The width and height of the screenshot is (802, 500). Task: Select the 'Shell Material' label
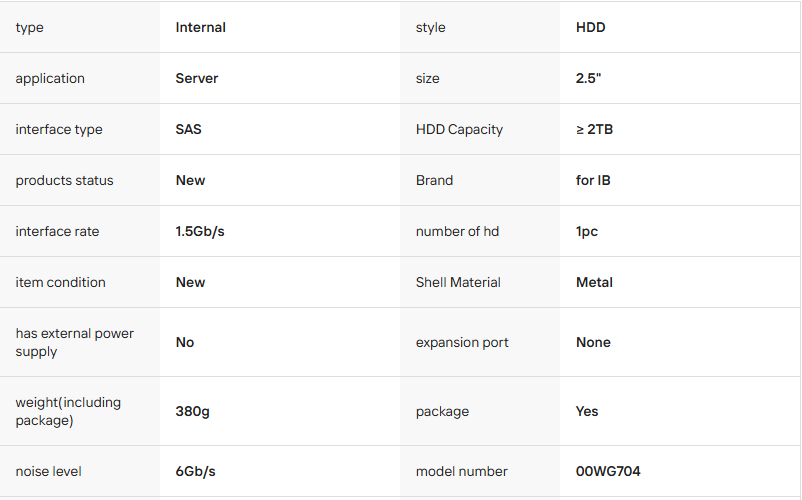[x=458, y=283]
